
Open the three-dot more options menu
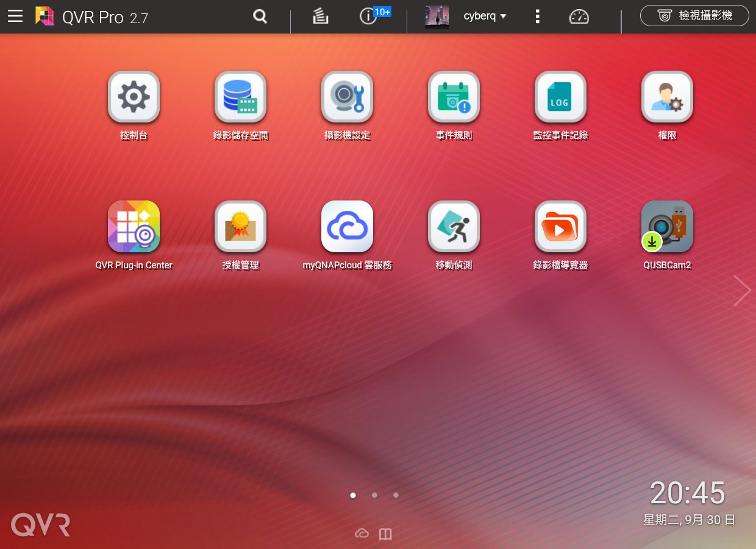click(x=537, y=16)
